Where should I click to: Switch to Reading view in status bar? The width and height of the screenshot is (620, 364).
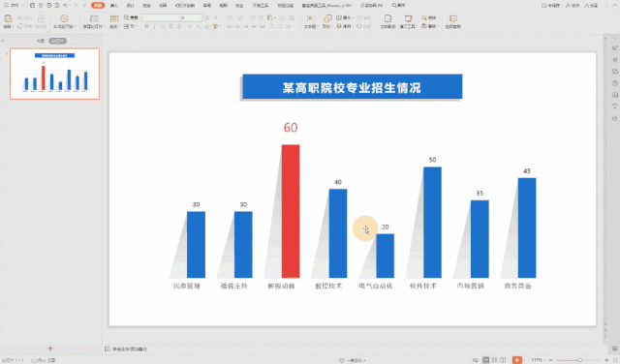click(503, 360)
